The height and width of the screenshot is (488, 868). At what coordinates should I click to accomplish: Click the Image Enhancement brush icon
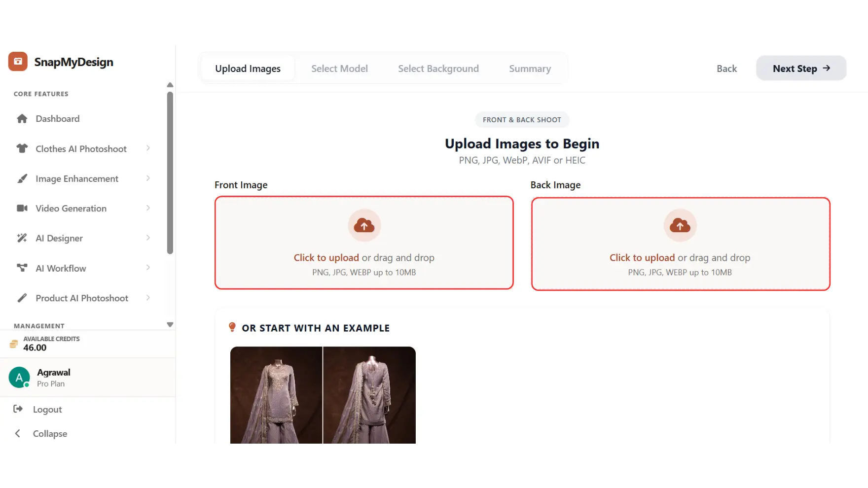(22, 178)
